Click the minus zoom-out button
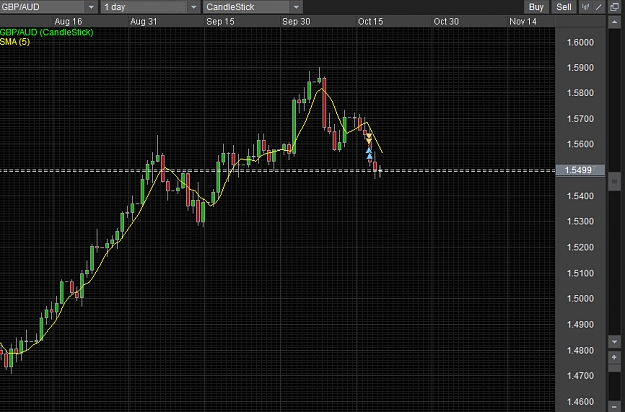This screenshot has width=625, height=412. point(614,406)
